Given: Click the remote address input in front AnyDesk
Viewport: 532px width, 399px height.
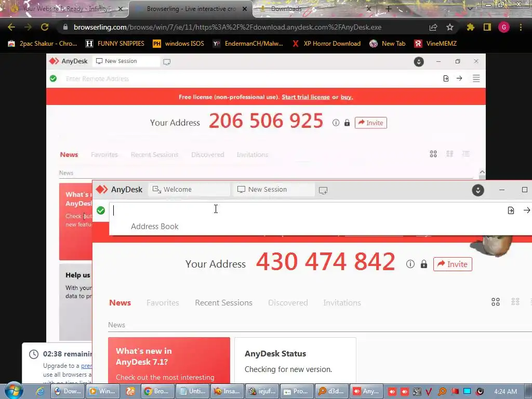Looking at the screenshot, I should pos(305,210).
